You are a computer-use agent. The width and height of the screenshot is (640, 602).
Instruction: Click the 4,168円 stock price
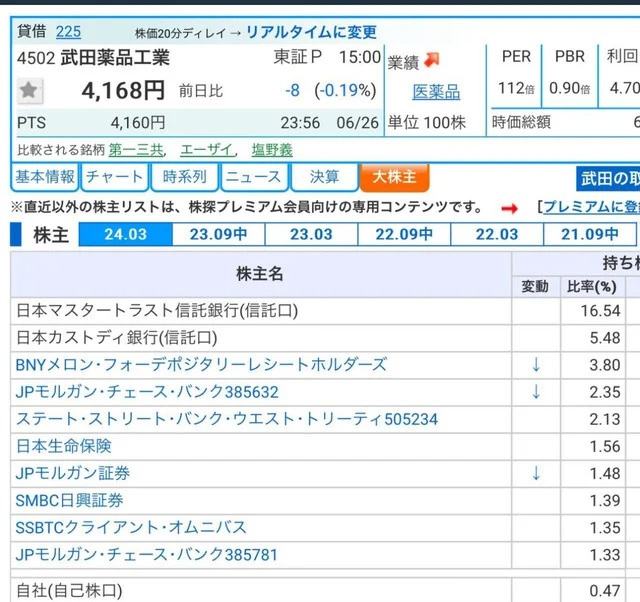click(x=123, y=90)
